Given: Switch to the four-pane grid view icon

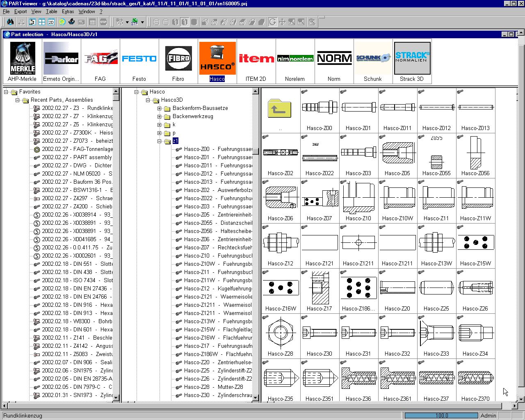Looking at the screenshot, I should 42,22.
